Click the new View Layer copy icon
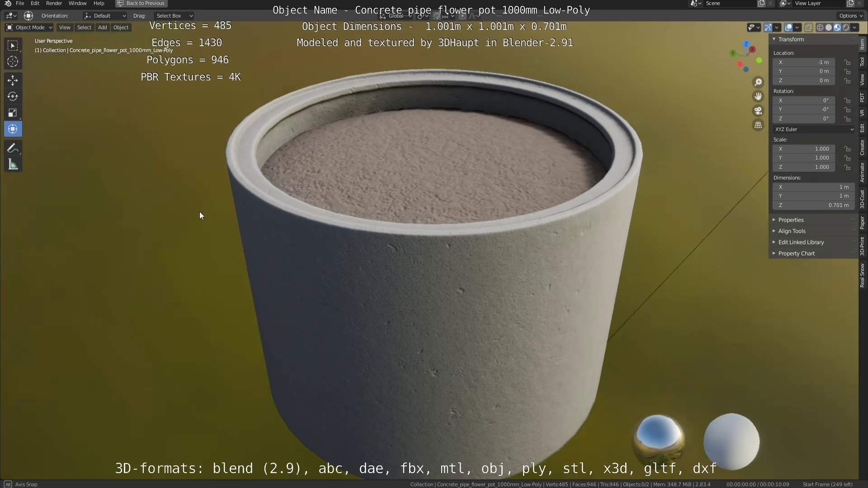 [850, 3]
